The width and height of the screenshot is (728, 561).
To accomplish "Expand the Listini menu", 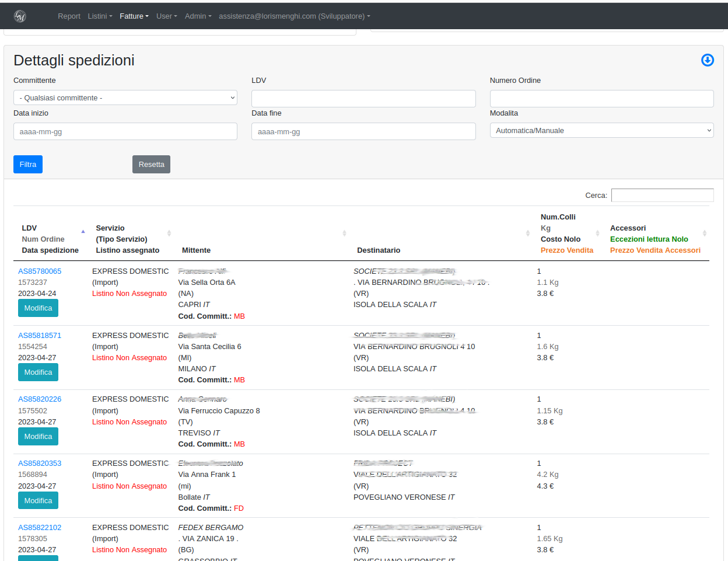I will click(100, 16).
